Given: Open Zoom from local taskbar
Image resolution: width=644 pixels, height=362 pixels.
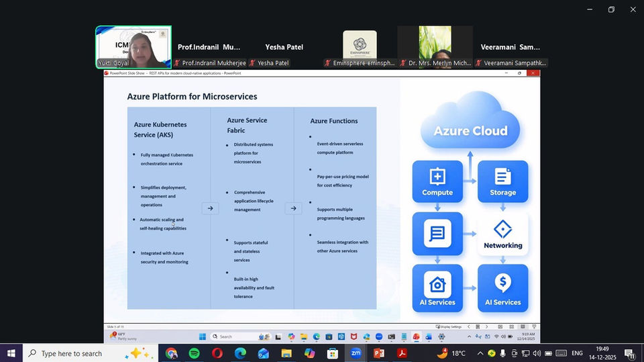Looking at the screenshot, I should point(356,353).
